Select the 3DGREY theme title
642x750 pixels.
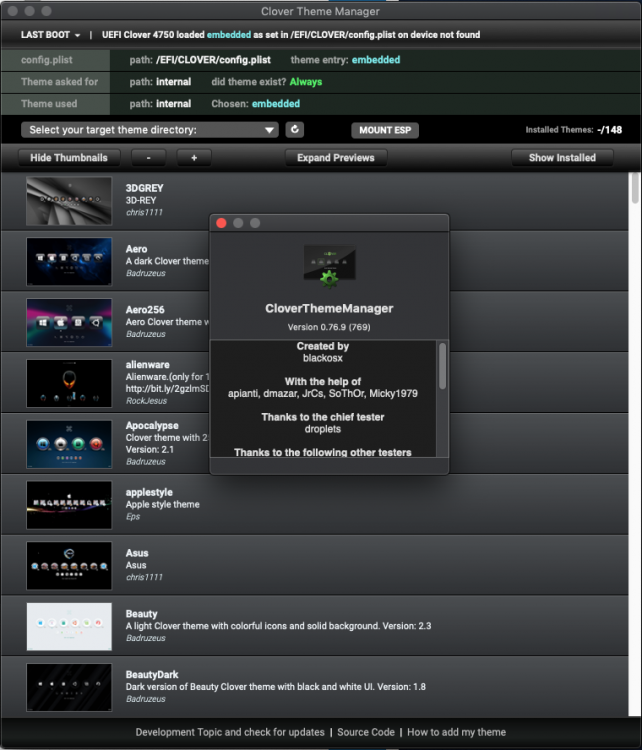pos(144,188)
